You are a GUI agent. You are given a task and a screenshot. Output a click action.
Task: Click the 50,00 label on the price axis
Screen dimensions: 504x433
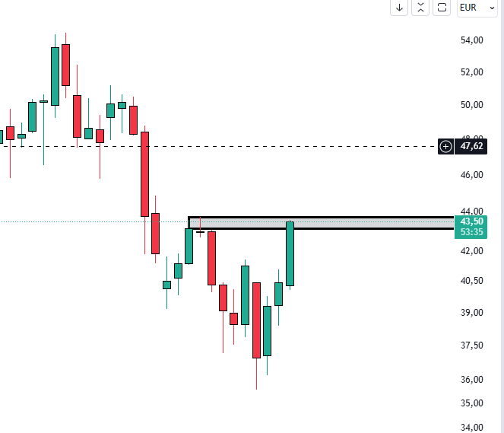tap(472, 104)
